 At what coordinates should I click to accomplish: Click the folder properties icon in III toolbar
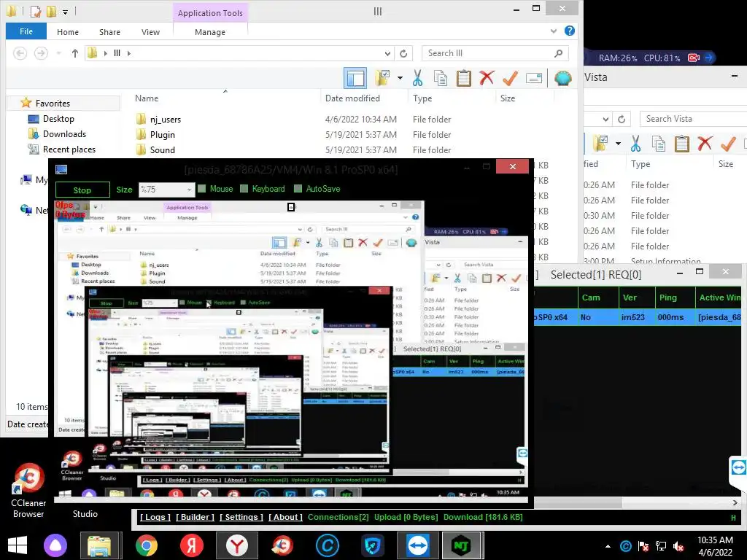pos(382,78)
